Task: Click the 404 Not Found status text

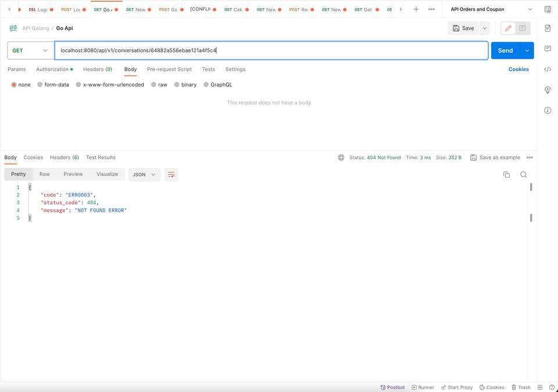Action: [384, 157]
